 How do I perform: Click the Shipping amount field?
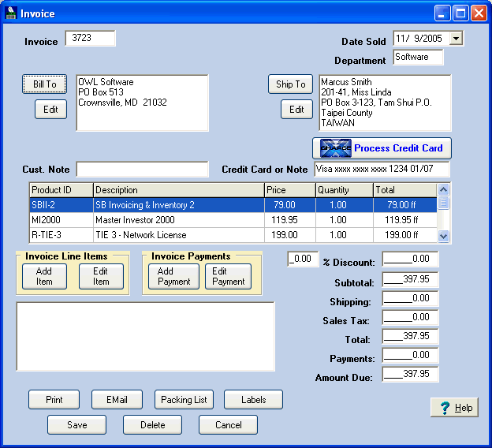(410, 298)
